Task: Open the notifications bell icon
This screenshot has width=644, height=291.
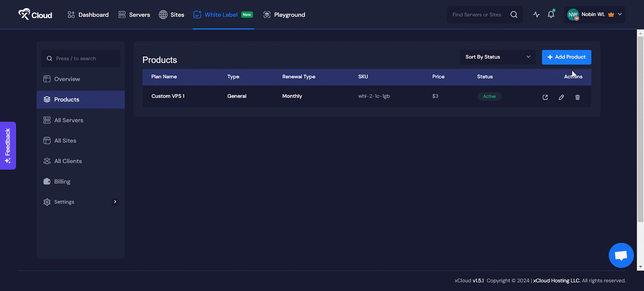Action: pos(551,14)
